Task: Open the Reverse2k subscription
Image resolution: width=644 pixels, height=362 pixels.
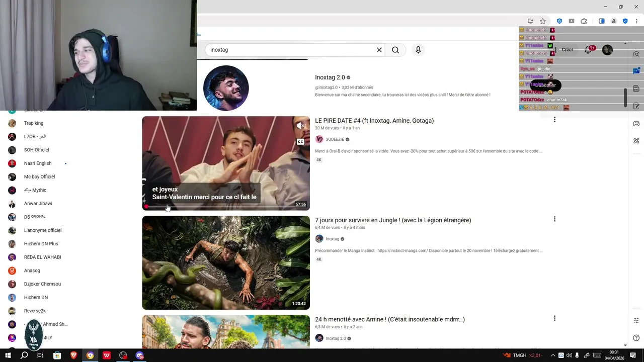Action: click(x=35, y=311)
